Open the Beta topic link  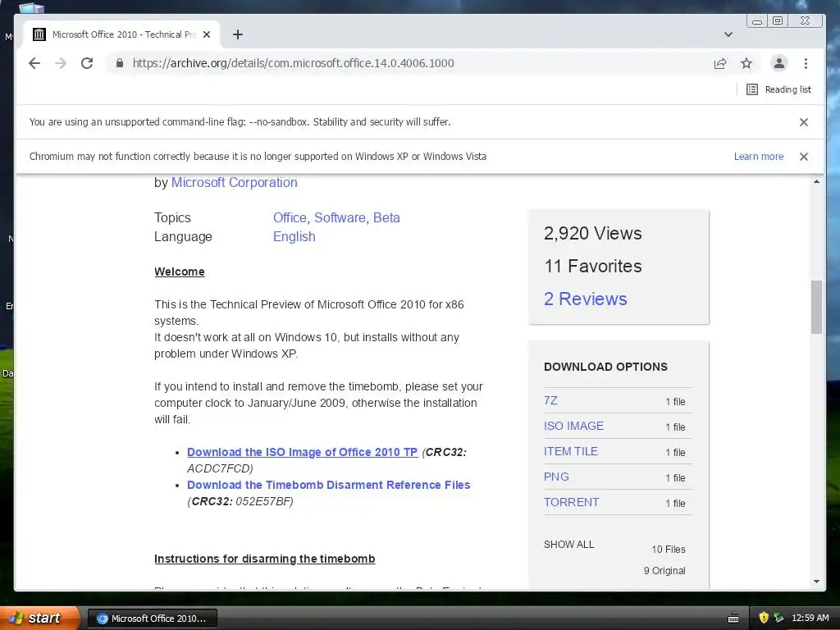[x=386, y=217]
